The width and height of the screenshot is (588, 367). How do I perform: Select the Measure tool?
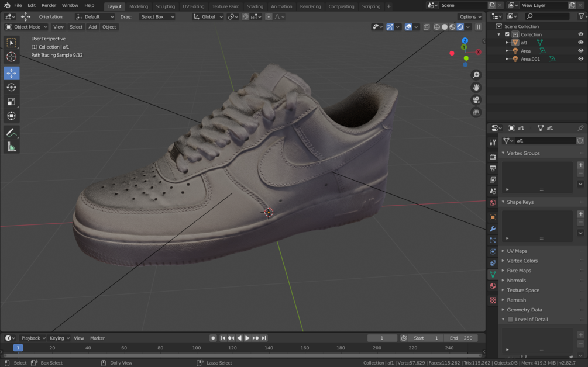click(11, 147)
